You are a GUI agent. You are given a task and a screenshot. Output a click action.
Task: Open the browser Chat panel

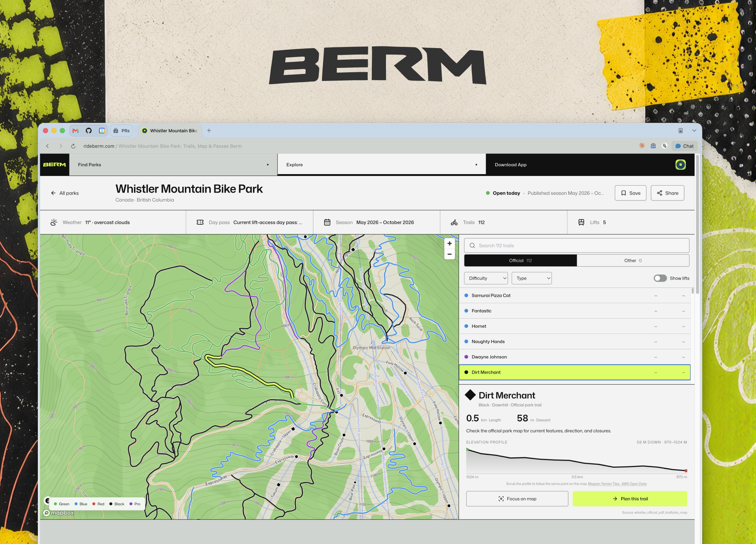[x=684, y=146]
